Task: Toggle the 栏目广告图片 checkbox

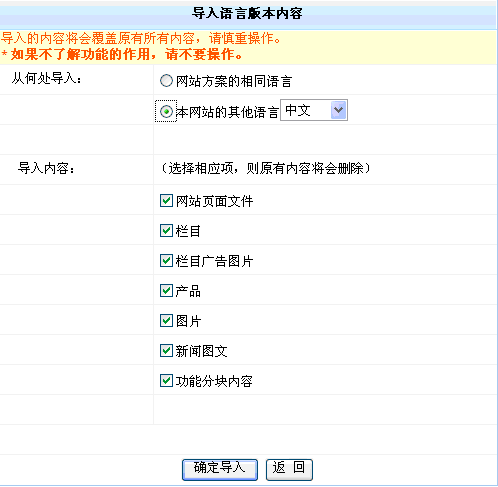Action: pyautogui.click(x=166, y=261)
